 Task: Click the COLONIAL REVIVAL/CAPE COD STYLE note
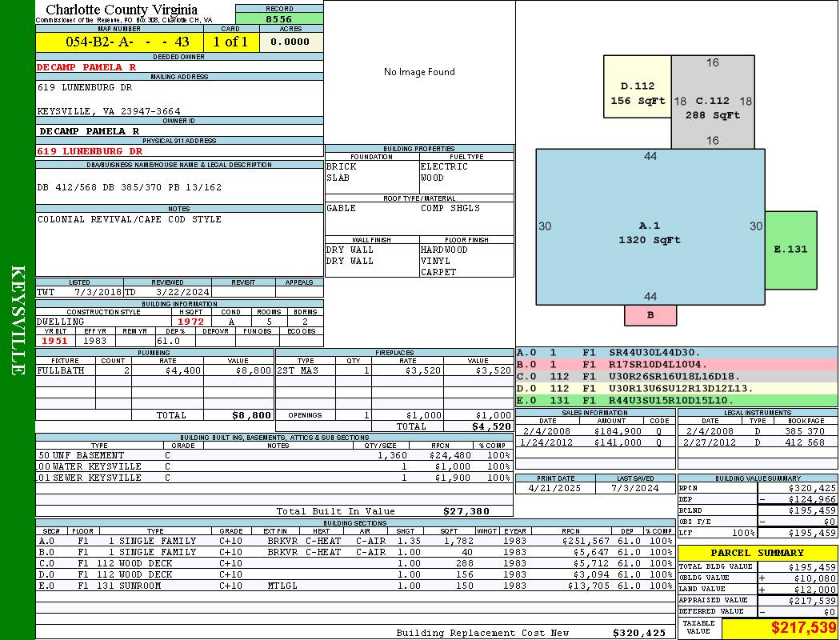tap(129, 219)
